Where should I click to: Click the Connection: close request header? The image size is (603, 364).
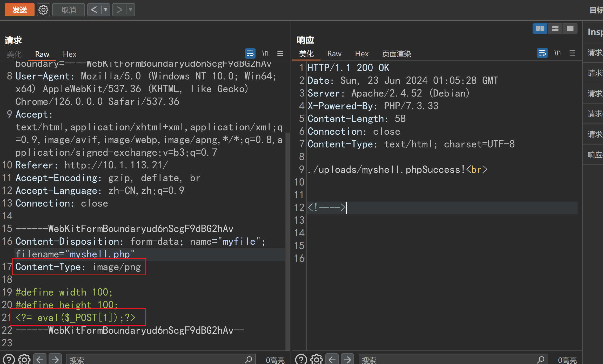[x=62, y=203]
